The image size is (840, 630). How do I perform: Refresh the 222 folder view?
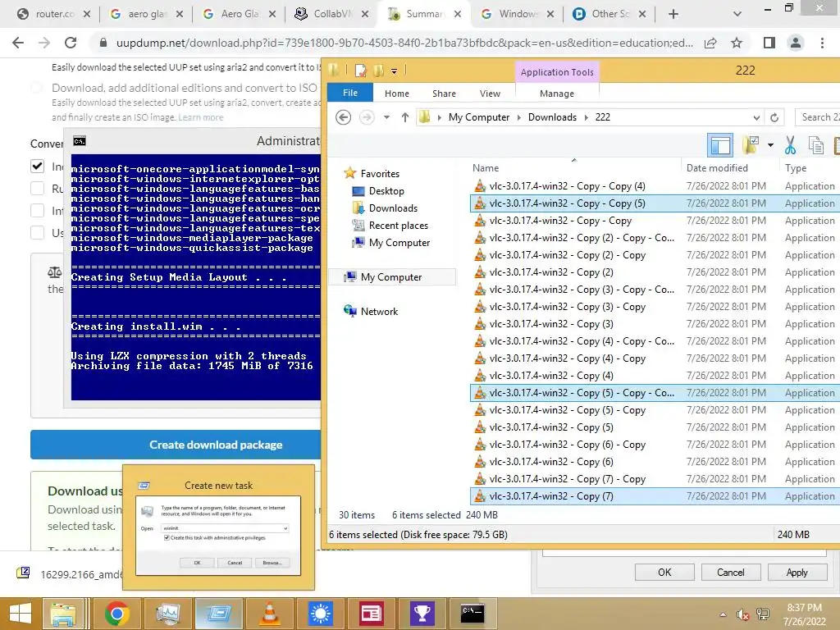click(x=774, y=117)
